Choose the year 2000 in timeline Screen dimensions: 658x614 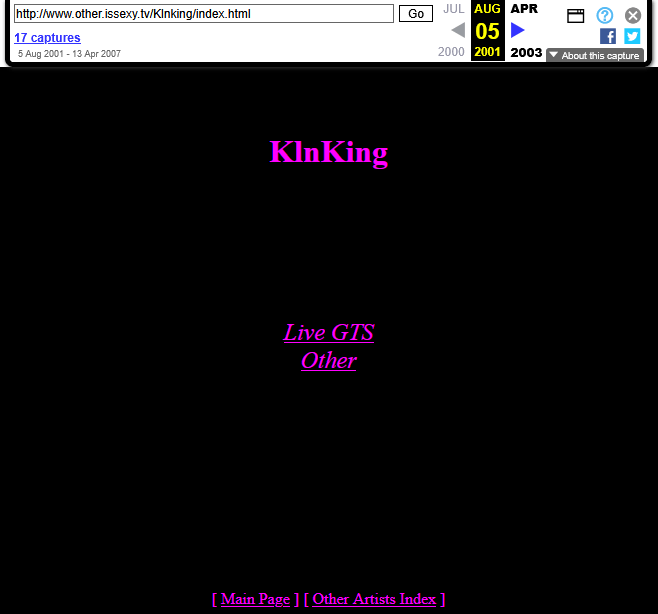point(452,53)
